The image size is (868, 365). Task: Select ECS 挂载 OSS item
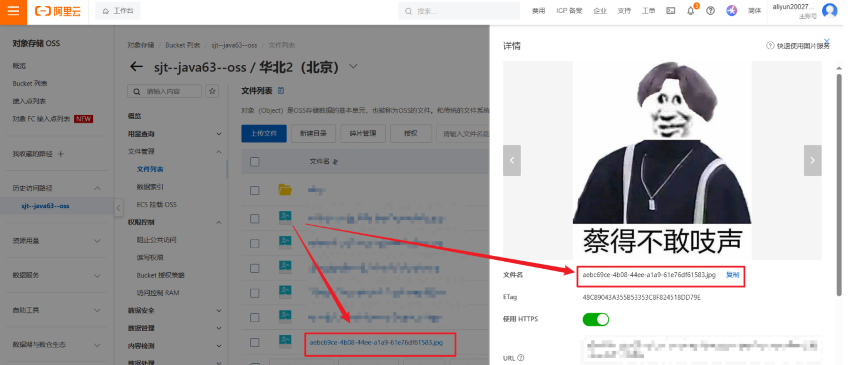coord(157,204)
